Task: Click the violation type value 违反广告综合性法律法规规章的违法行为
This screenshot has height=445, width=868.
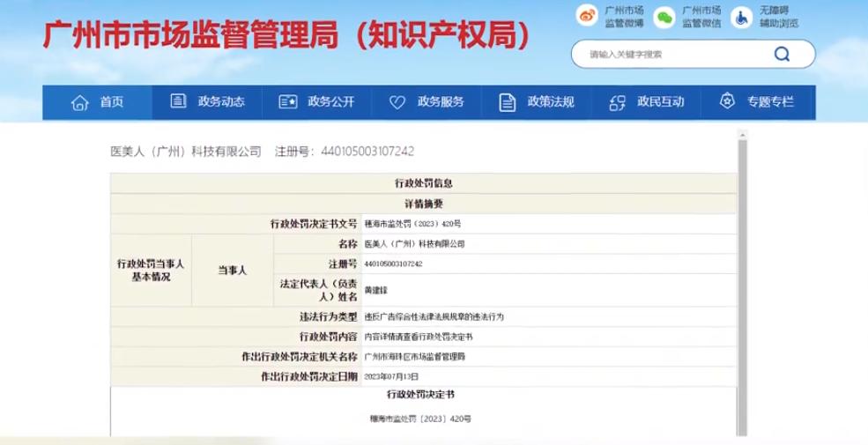Action: (x=434, y=317)
